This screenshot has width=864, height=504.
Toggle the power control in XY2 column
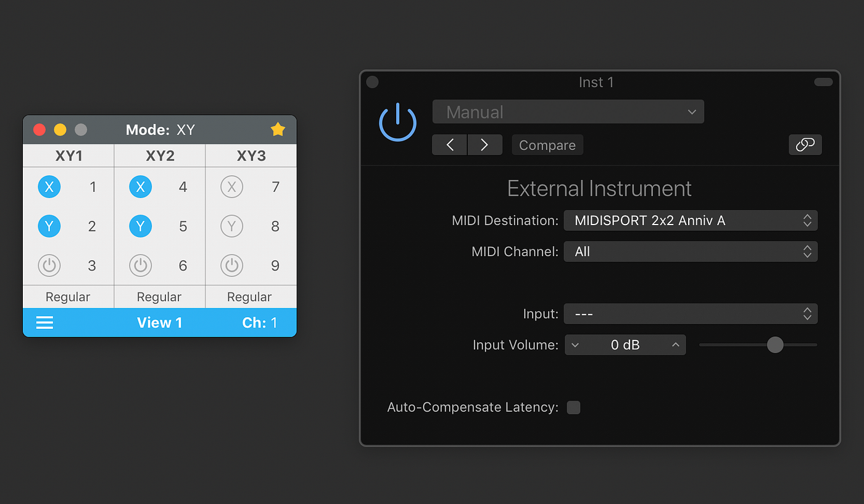tap(140, 265)
